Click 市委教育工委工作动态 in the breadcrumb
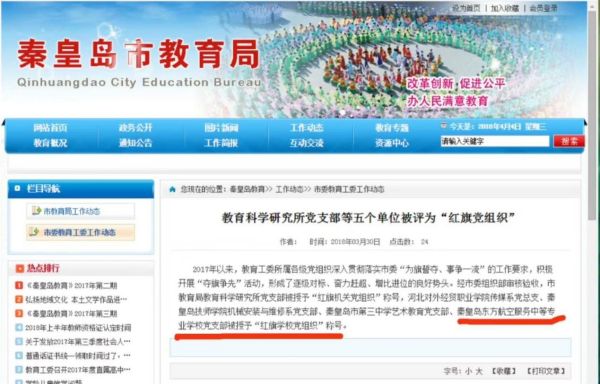Screen dimensions: 600x384 tap(349, 189)
